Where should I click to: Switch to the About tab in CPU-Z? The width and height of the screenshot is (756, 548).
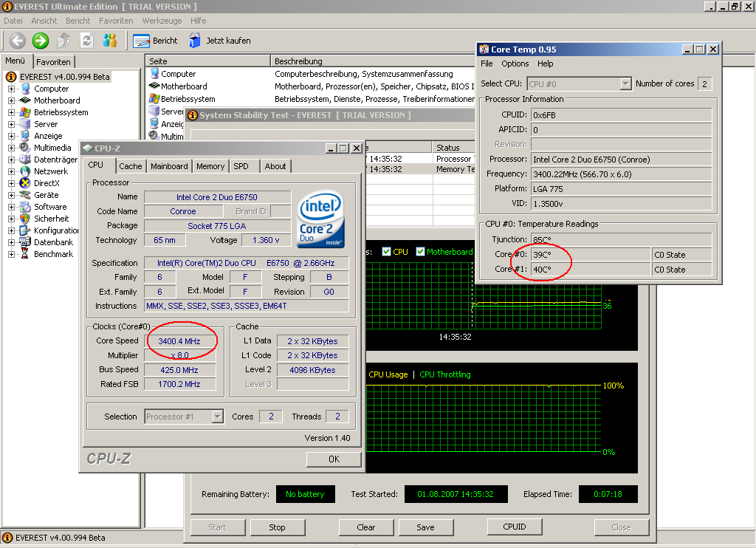pyautogui.click(x=275, y=166)
